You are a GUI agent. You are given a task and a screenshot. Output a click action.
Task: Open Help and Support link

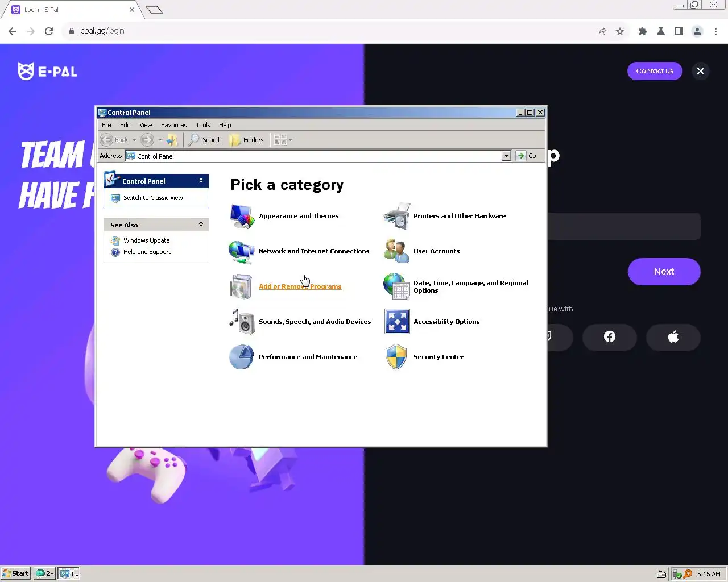[147, 252]
